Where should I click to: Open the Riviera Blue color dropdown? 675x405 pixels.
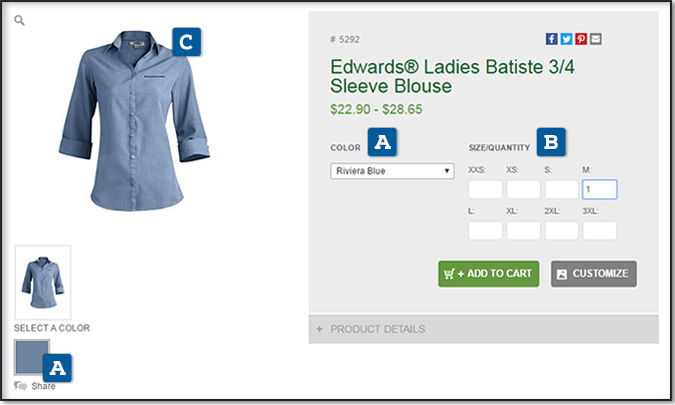[x=392, y=171]
